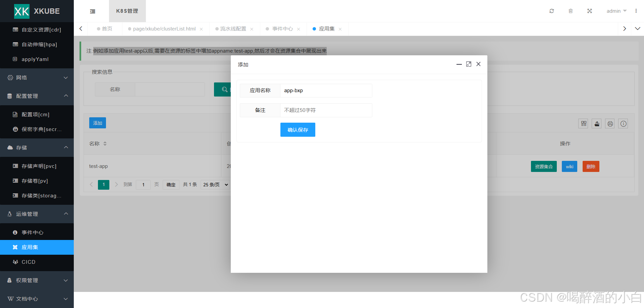
Task: Open wiki for test-app
Action: pos(569,166)
